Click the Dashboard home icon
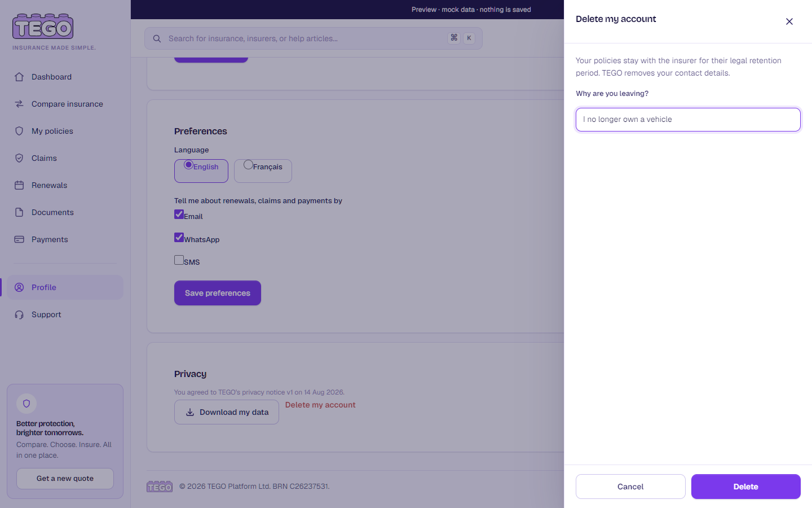The image size is (812, 508). click(19, 77)
